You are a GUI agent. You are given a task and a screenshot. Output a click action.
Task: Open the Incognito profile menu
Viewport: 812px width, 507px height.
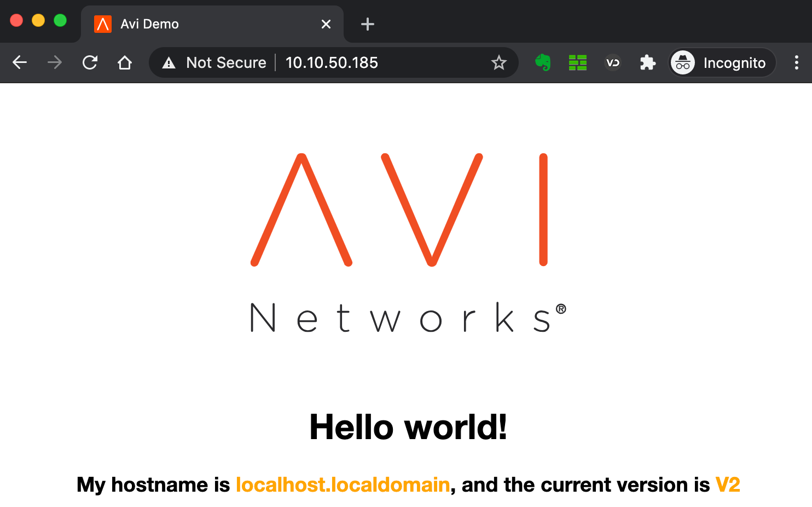click(x=722, y=62)
